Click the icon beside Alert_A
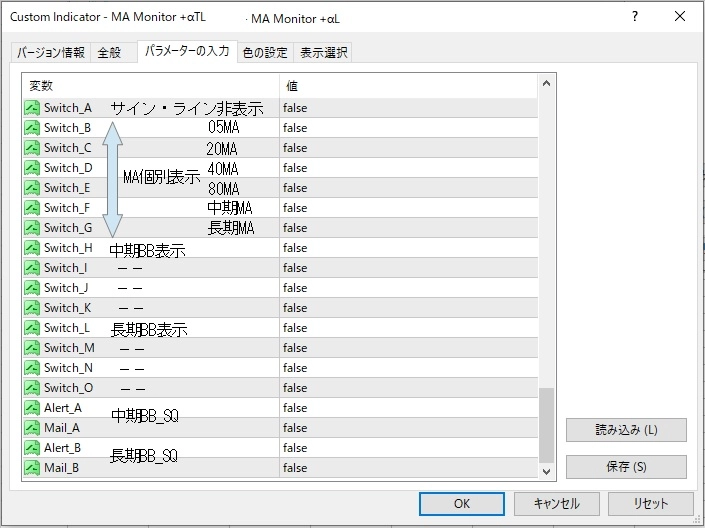Viewport: 705px width, 528px height. pos(32,408)
